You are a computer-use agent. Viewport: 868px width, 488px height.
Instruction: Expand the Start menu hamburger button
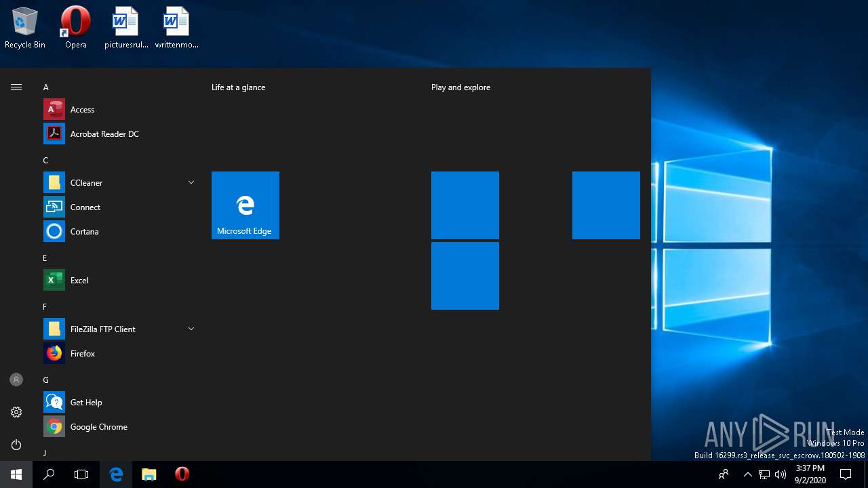coord(16,87)
